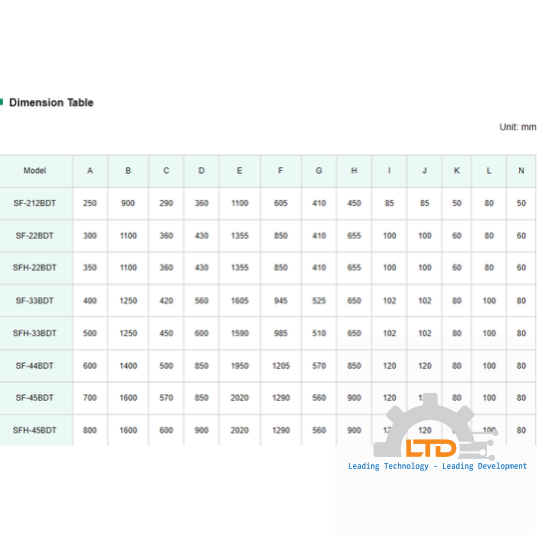Select column header "D"
Image resolution: width=540 pixels, height=540 pixels.
(201, 170)
